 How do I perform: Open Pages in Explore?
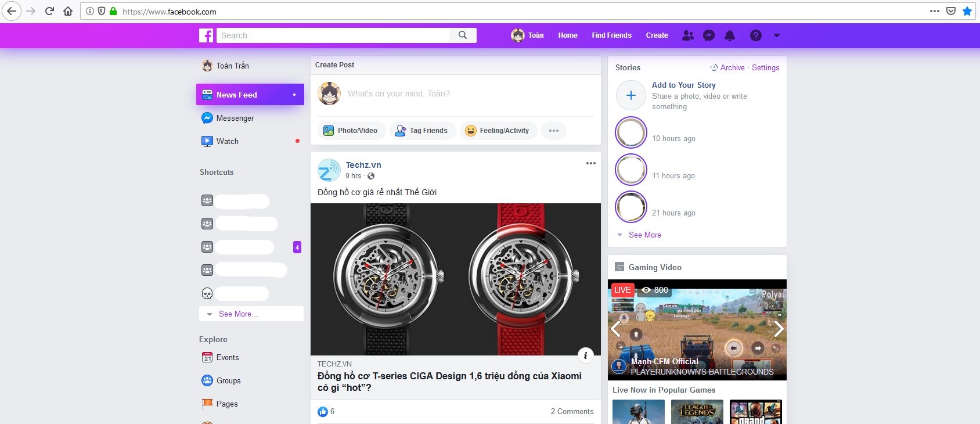220,404
